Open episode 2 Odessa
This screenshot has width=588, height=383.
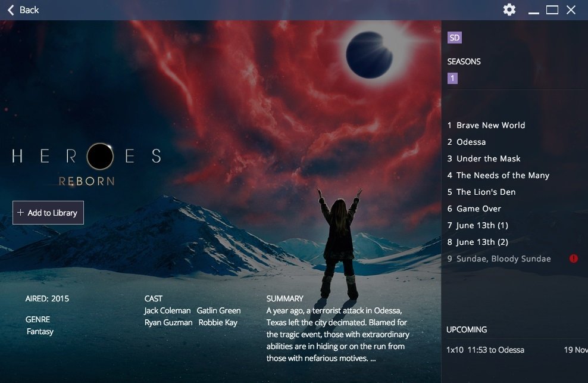point(467,142)
